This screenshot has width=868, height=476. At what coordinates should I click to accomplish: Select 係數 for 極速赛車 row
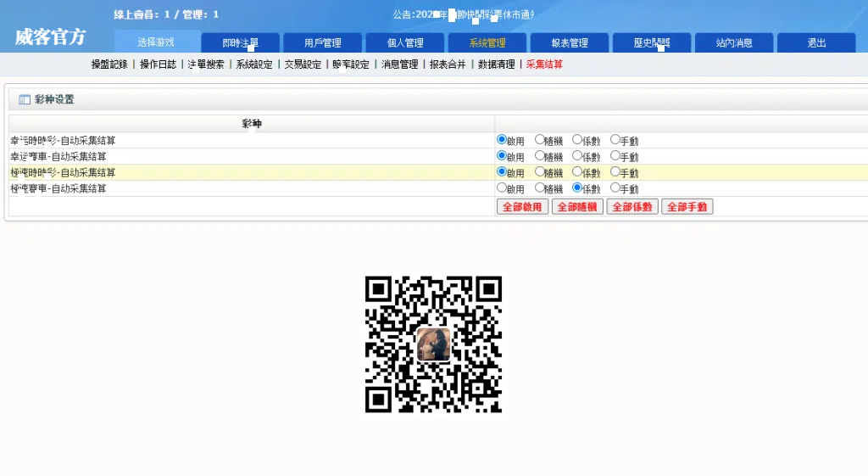point(577,188)
